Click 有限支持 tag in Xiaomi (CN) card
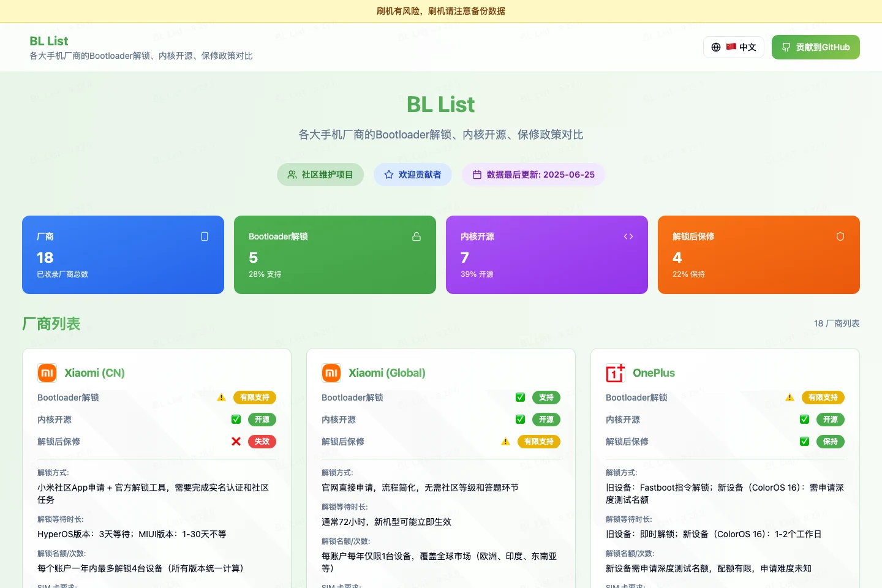The height and width of the screenshot is (588, 882). (x=255, y=398)
